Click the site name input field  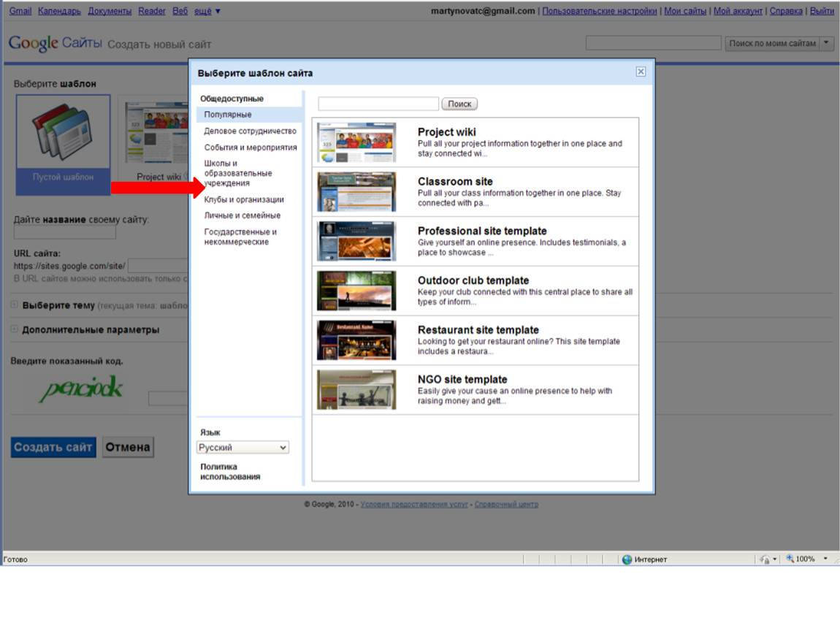(65, 232)
